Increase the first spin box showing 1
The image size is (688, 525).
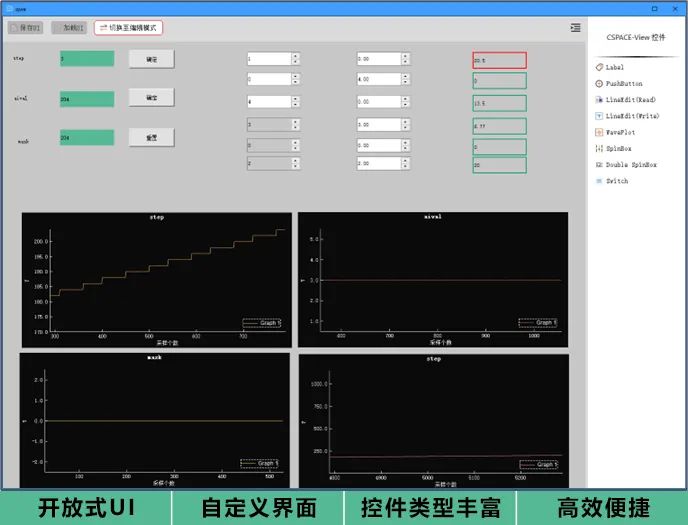(295, 56)
